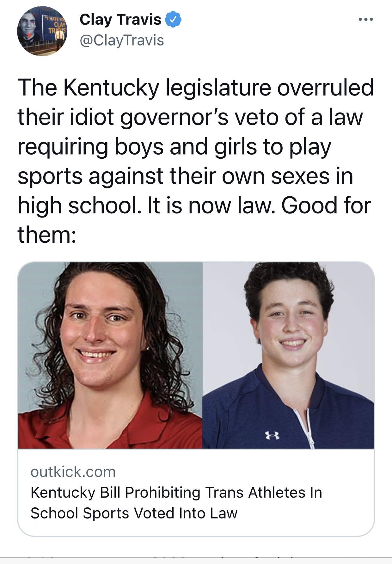Click the words 'Good for them:' in tweet
392x564 pixels.
(194, 220)
